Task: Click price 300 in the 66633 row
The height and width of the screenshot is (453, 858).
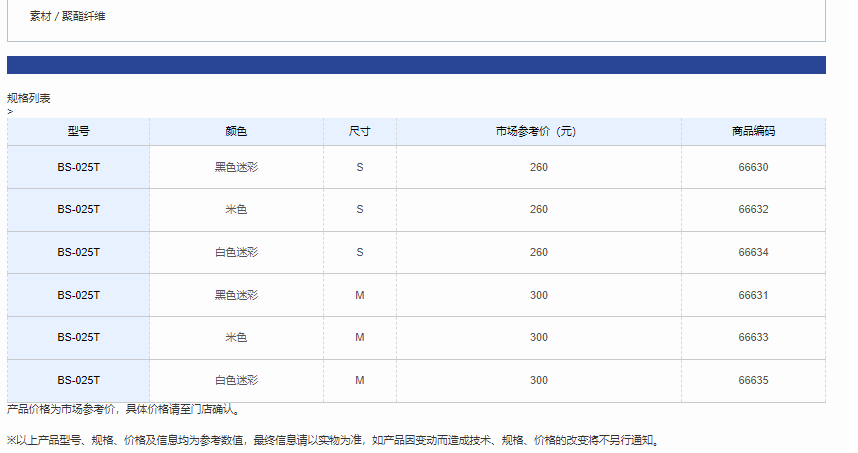Action: pyautogui.click(x=538, y=338)
